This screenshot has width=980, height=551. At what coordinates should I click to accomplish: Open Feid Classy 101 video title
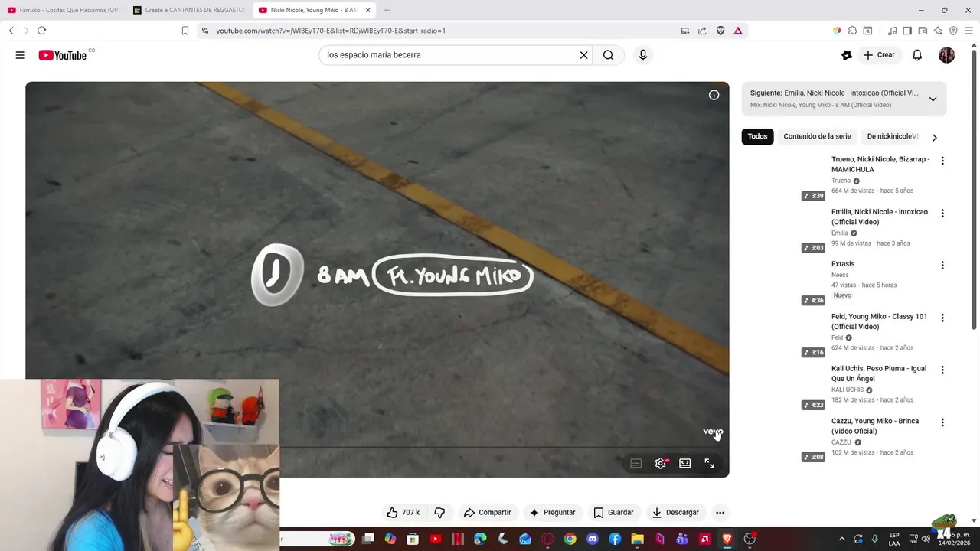coord(879,321)
